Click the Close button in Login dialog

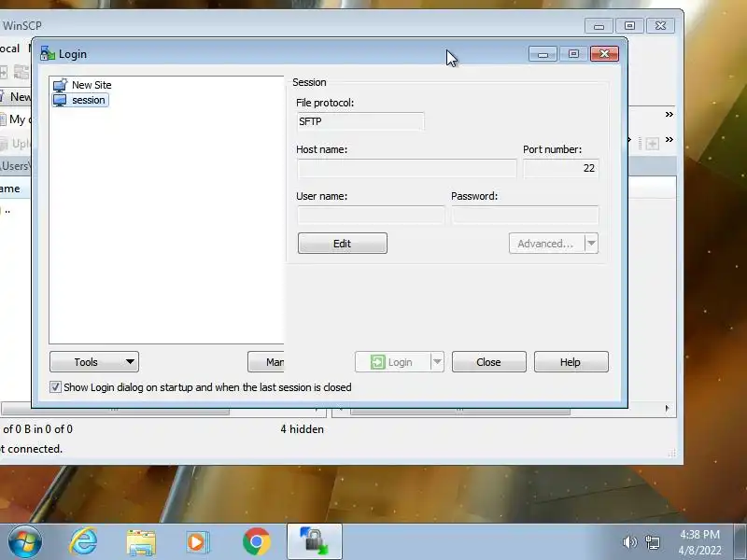488,362
